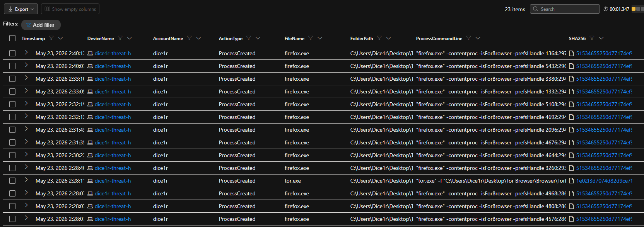Click the filter icon on FileName column
The height and width of the screenshot is (227, 644).
click(x=311, y=38)
